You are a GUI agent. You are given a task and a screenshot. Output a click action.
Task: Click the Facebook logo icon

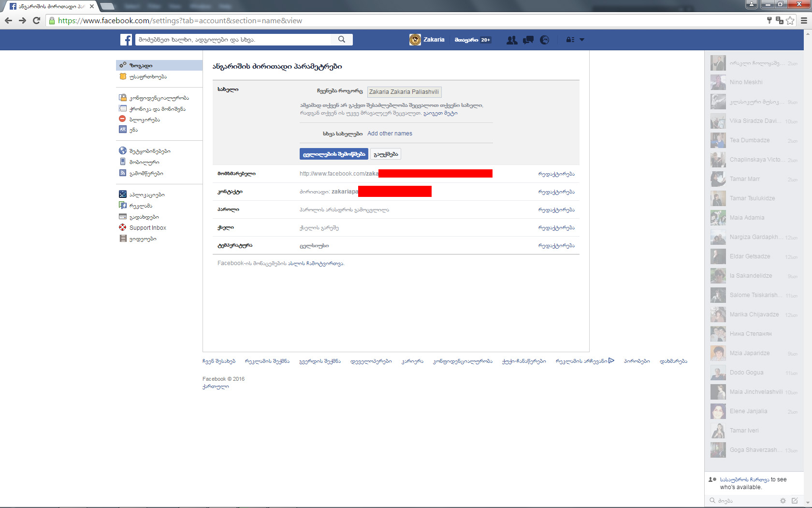[126, 40]
